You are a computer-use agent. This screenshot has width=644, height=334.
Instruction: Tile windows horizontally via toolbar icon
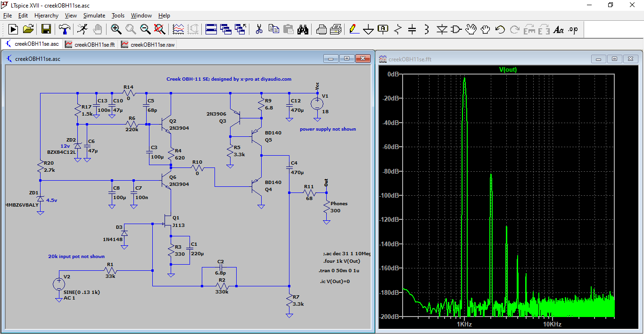211,29
